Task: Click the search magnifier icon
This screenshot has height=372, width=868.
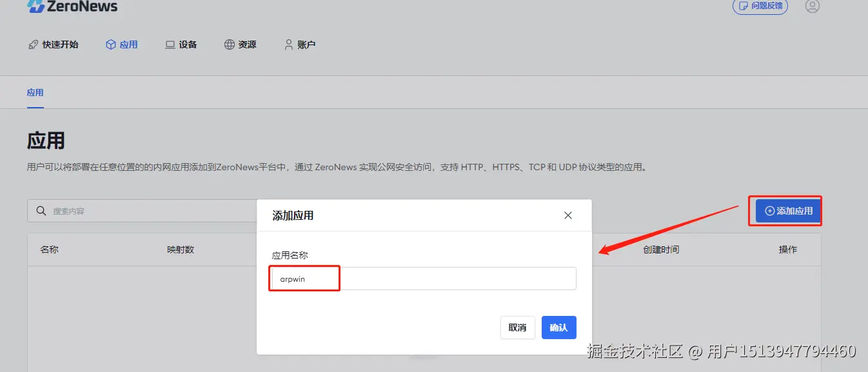Action: tap(41, 211)
